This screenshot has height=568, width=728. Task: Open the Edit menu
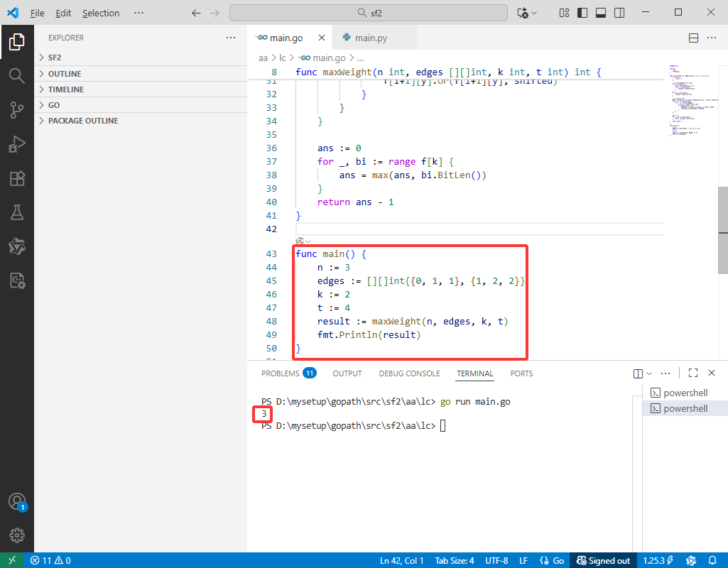tap(63, 13)
